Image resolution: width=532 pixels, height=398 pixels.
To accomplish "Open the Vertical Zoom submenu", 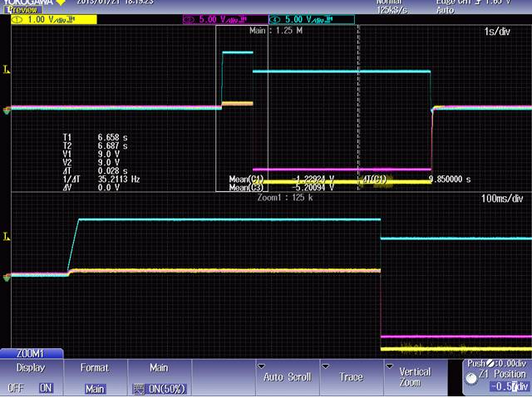I will point(416,377).
